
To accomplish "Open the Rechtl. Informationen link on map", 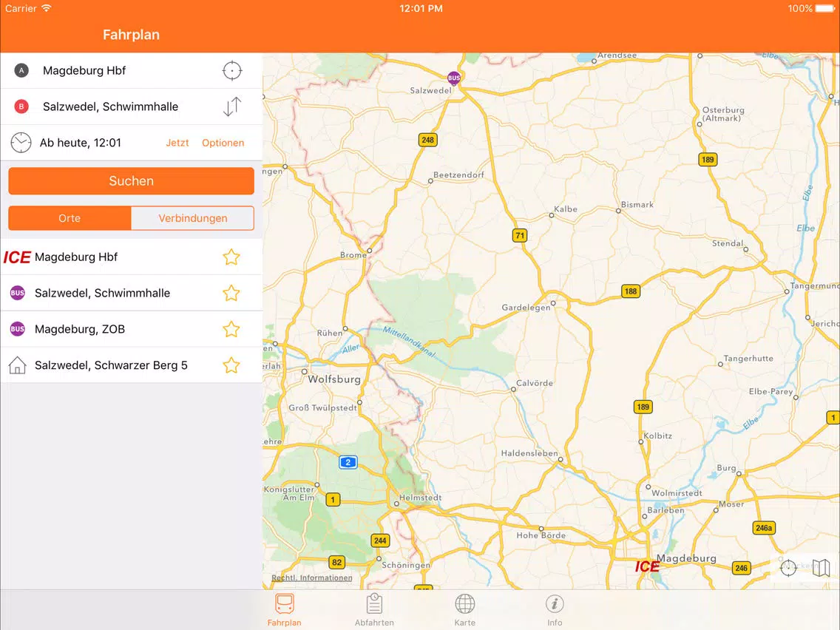I will click(312, 577).
